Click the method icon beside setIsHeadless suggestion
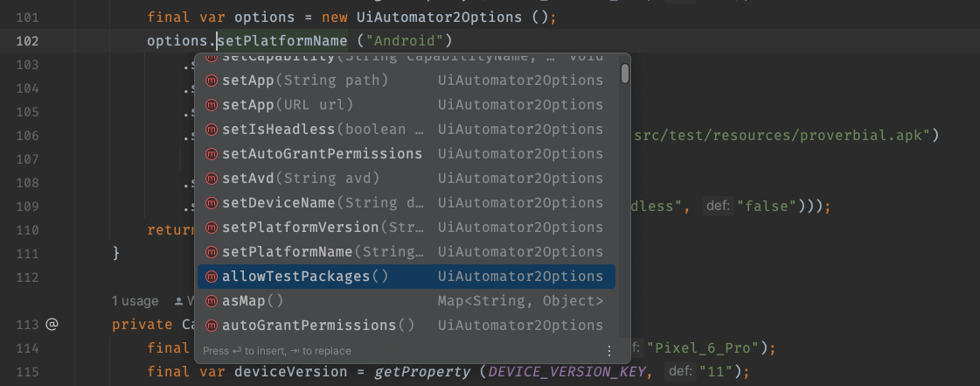 (x=212, y=130)
